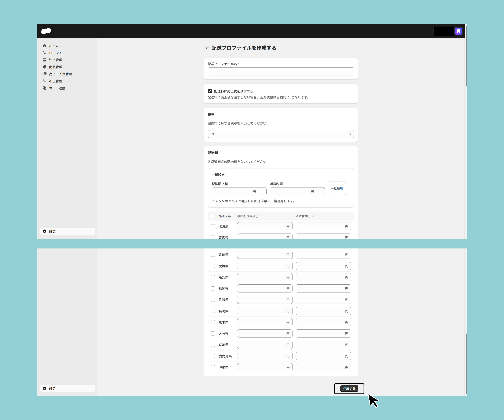Click the logo in the top bar
Image resolution: width=504 pixels, height=420 pixels.
point(46,31)
